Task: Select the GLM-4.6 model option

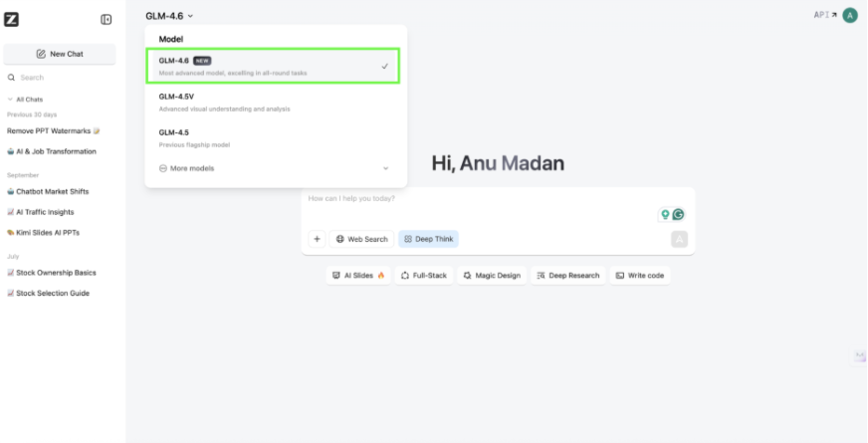Action: (272, 66)
